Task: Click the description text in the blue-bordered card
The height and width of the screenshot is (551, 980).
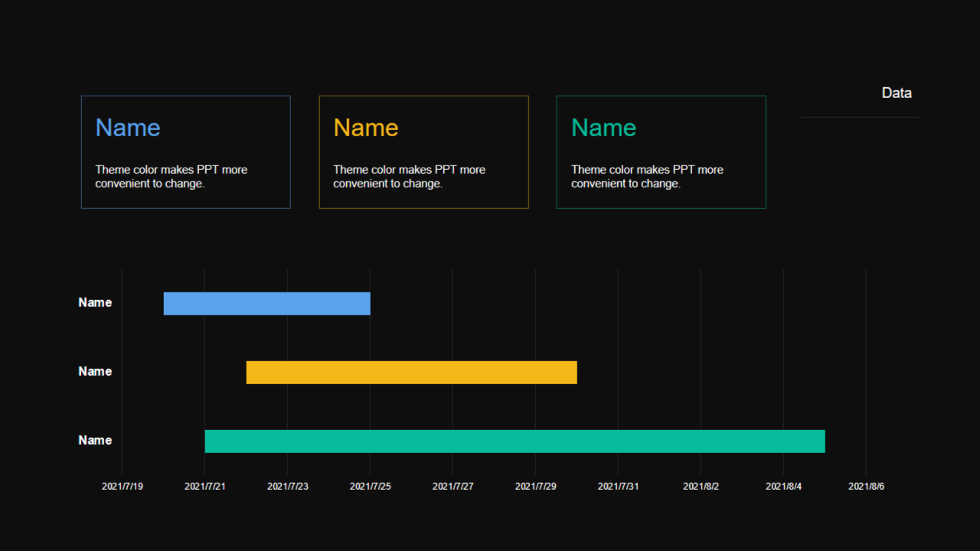Action: 171,177
